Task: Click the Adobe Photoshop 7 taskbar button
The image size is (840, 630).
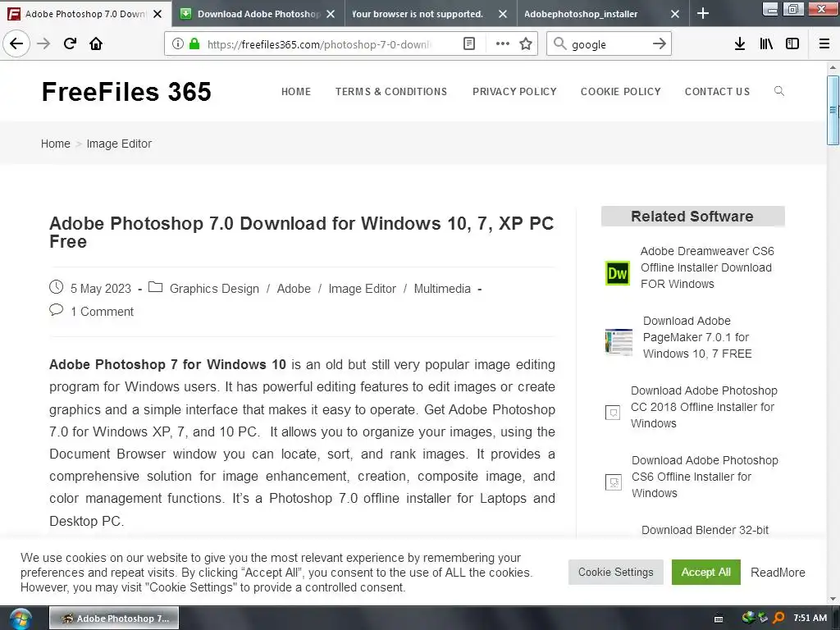Action: [114, 619]
